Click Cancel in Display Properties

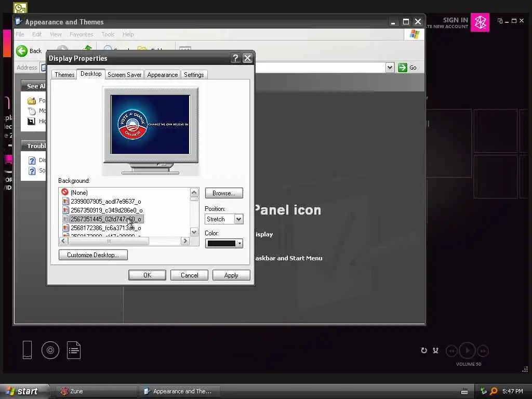click(x=189, y=275)
